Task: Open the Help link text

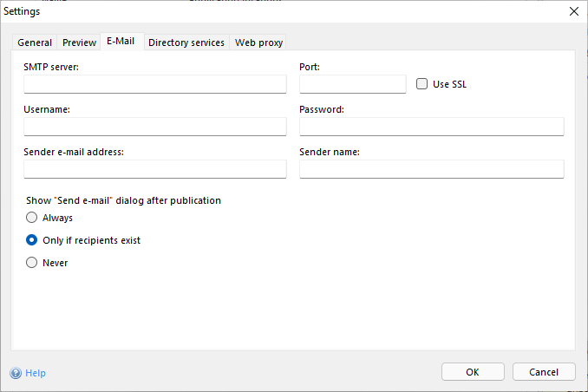Action: (36, 373)
